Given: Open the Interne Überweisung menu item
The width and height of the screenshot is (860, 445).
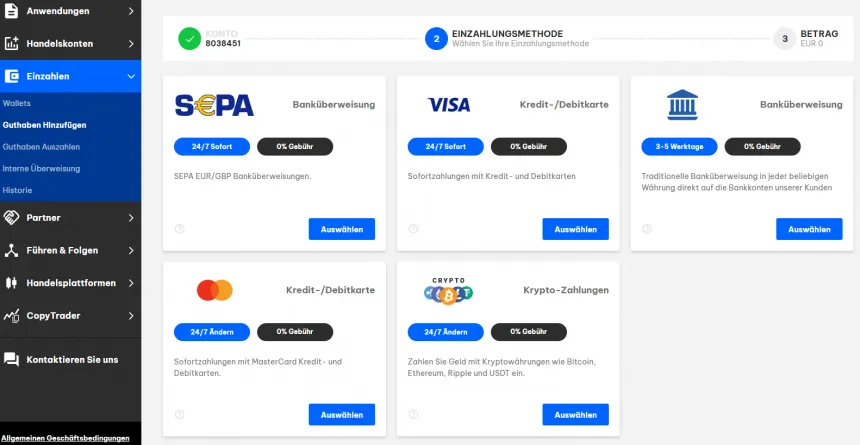Looking at the screenshot, I should tap(42, 169).
